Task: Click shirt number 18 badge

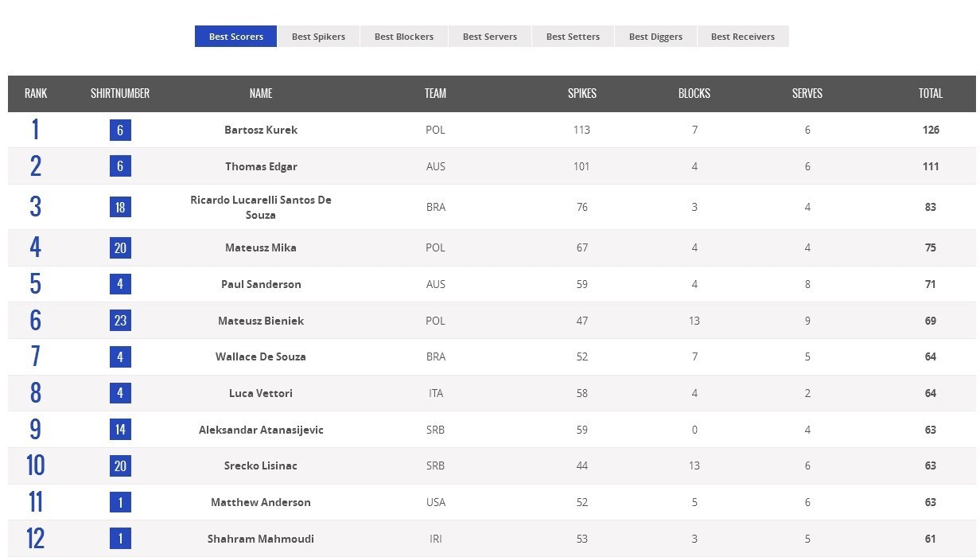Action: [120, 207]
